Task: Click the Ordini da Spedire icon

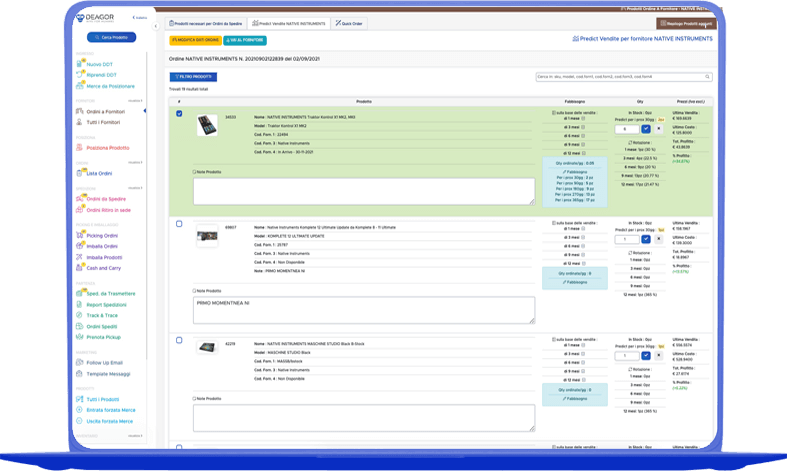Action: tap(79, 198)
